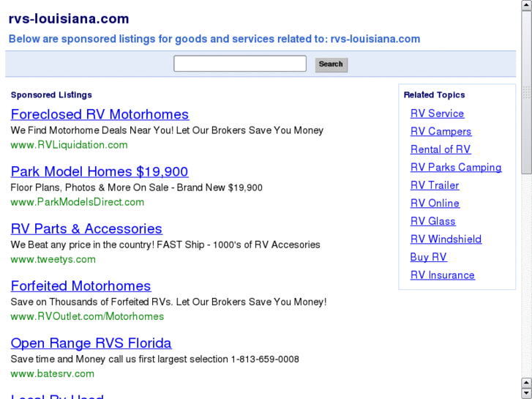This screenshot has width=532, height=399.
Task: Select RV Windshield related topic
Action: click(446, 239)
